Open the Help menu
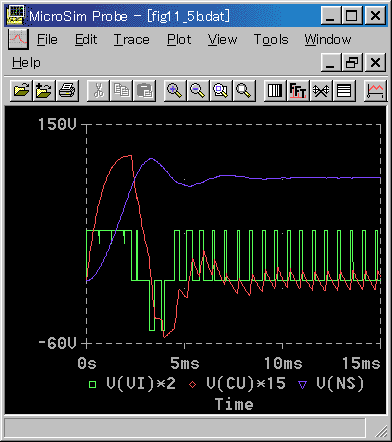 (26, 63)
